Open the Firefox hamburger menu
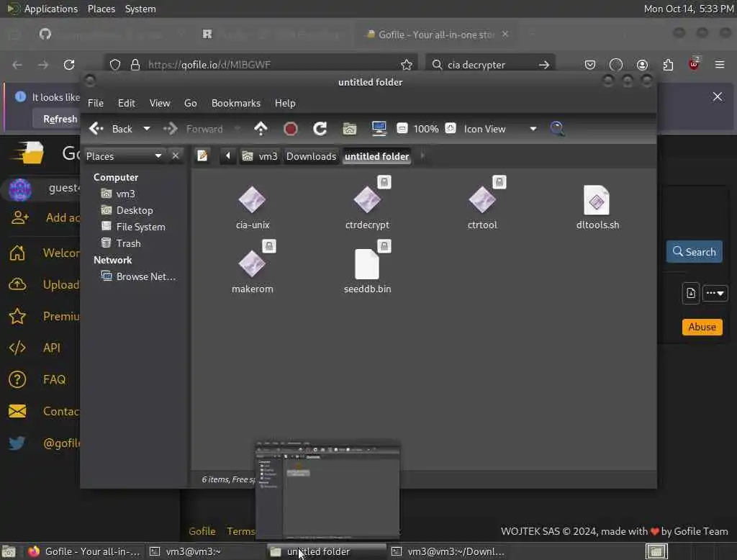 click(x=720, y=65)
